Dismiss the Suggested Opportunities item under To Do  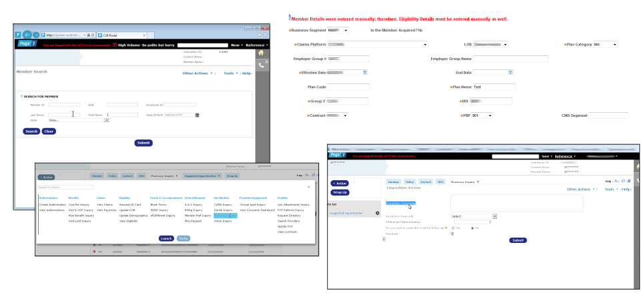coord(378,213)
